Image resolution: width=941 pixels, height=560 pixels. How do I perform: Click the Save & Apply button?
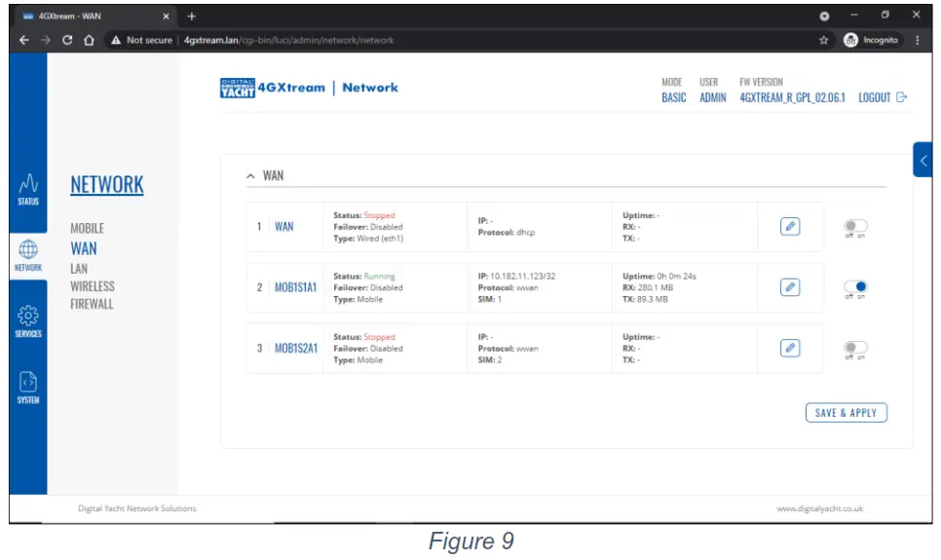pos(847,412)
